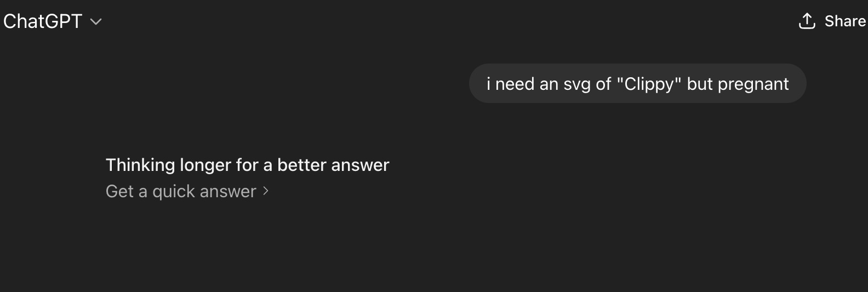Click the "Thinking longer for a better answer" status
The image size is (868, 292).
click(247, 165)
